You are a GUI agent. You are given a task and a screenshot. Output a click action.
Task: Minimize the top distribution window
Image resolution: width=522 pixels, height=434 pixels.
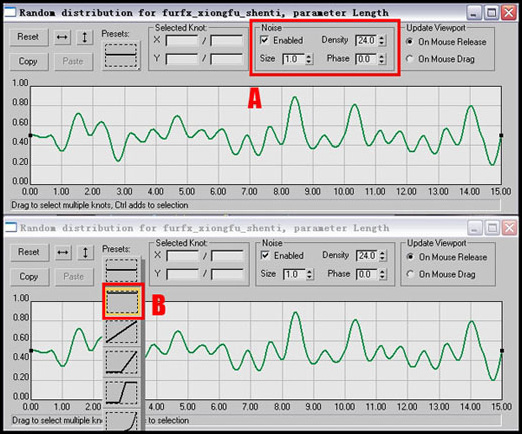pyautogui.click(x=474, y=13)
